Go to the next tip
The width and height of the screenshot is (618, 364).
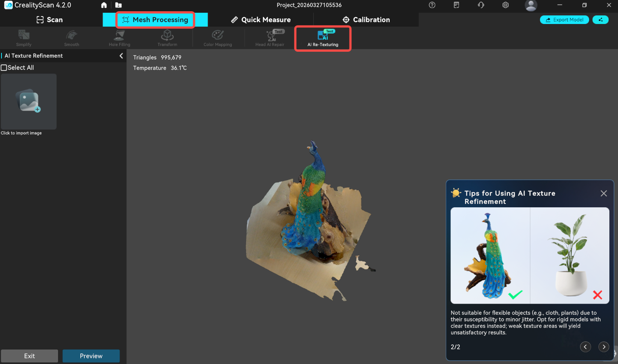click(x=603, y=347)
